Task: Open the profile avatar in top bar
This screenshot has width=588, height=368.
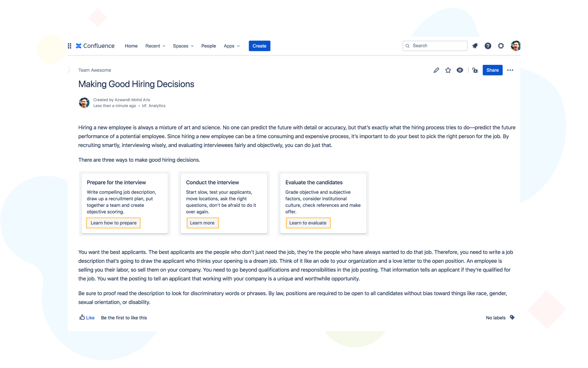Action: (x=515, y=46)
